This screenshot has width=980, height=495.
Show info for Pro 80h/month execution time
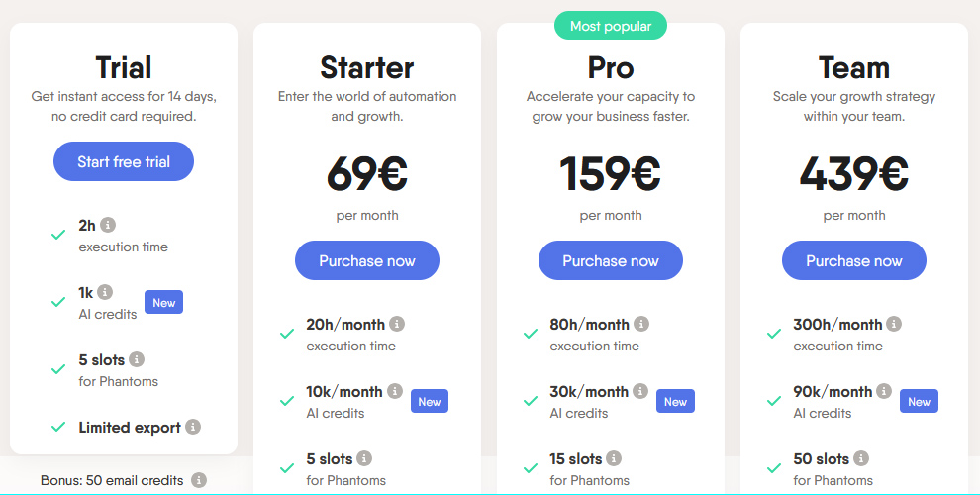click(641, 324)
